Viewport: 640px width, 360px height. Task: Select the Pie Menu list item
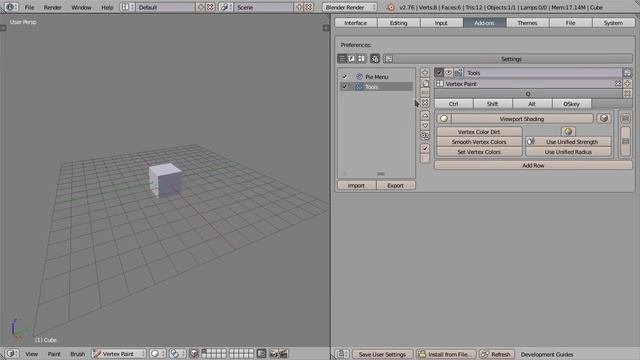click(x=376, y=77)
